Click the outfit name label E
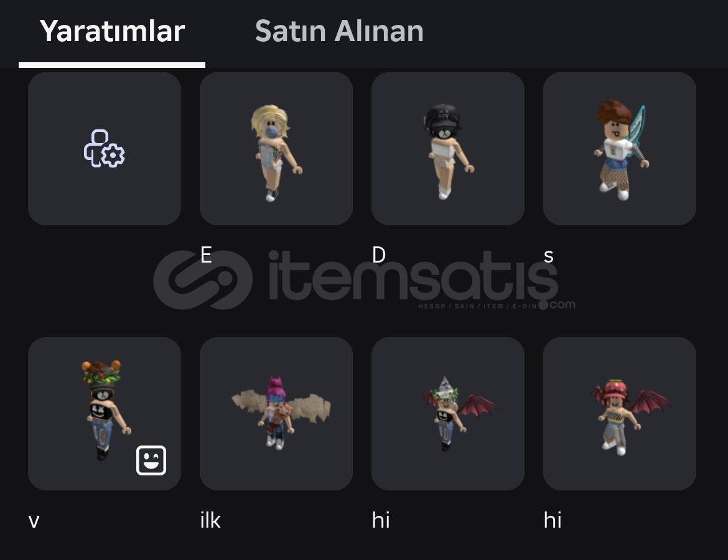Image resolution: width=728 pixels, height=560 pixels. click(206, 255)
